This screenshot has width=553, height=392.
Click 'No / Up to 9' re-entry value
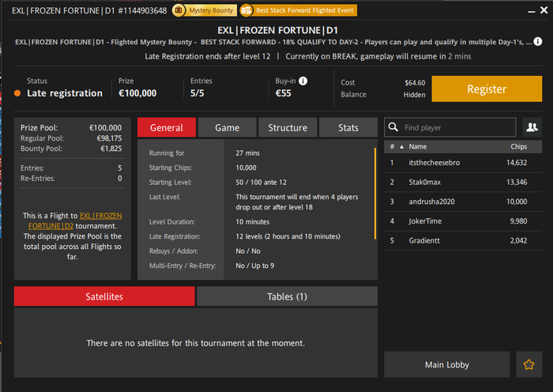(254, 266)
